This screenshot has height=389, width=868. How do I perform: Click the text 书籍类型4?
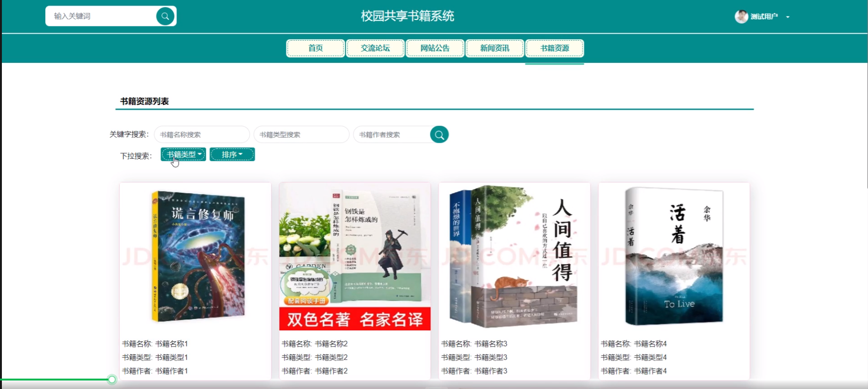[651, 357]
